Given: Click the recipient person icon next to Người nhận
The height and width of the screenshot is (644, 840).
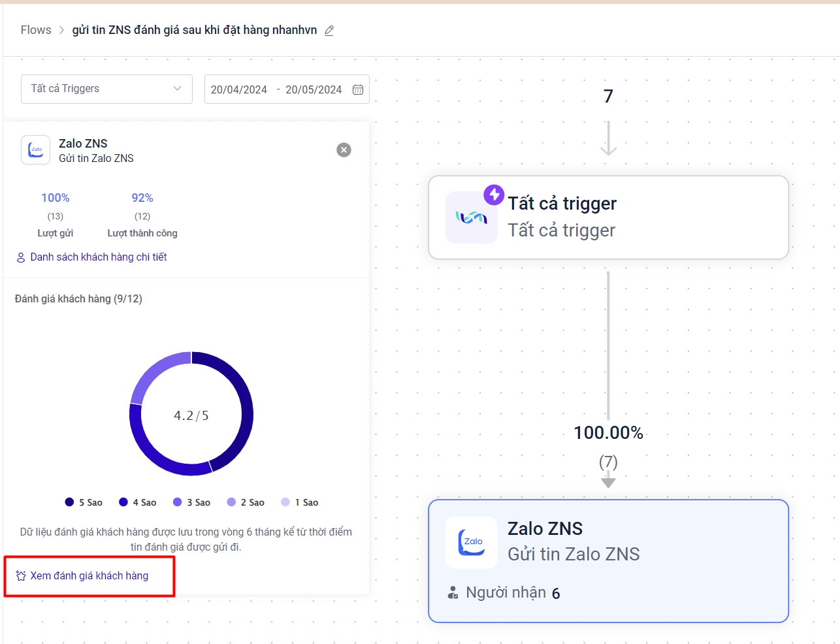Looking at the screenshot, I should click(453, 593).
